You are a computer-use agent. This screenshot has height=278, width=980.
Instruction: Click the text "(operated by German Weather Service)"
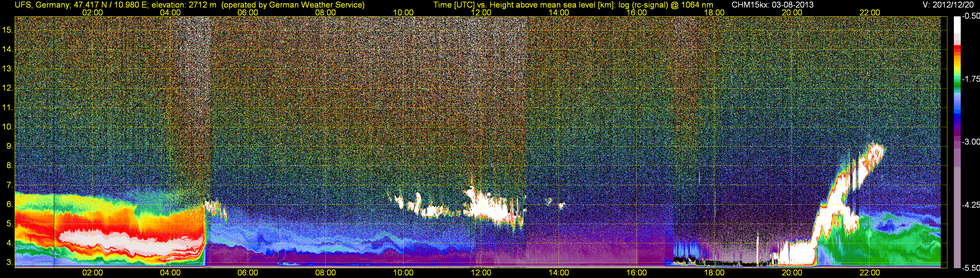(293, 5)
